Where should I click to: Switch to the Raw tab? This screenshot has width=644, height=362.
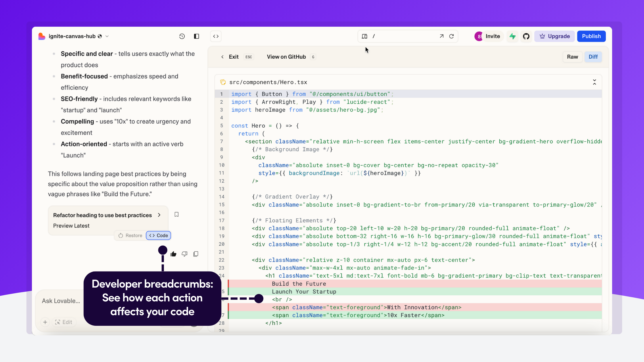(572, 57)
